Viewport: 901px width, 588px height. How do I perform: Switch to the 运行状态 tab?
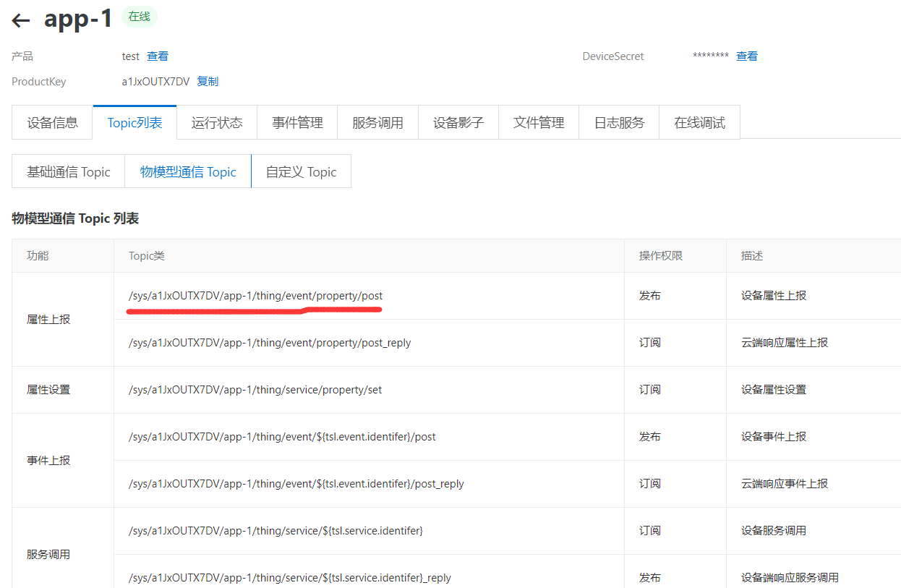pyautogui.click(x=217, y=122)
